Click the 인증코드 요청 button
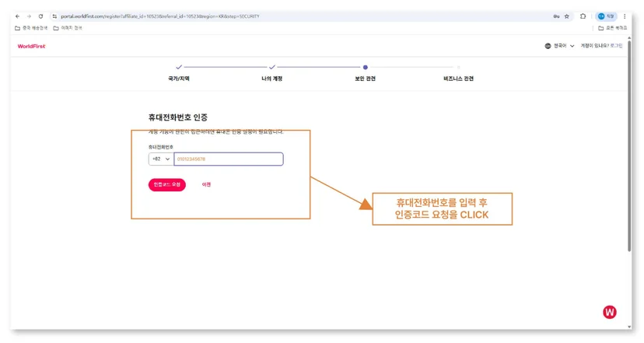This screenshot has height=343, width=644. [167, 184]
